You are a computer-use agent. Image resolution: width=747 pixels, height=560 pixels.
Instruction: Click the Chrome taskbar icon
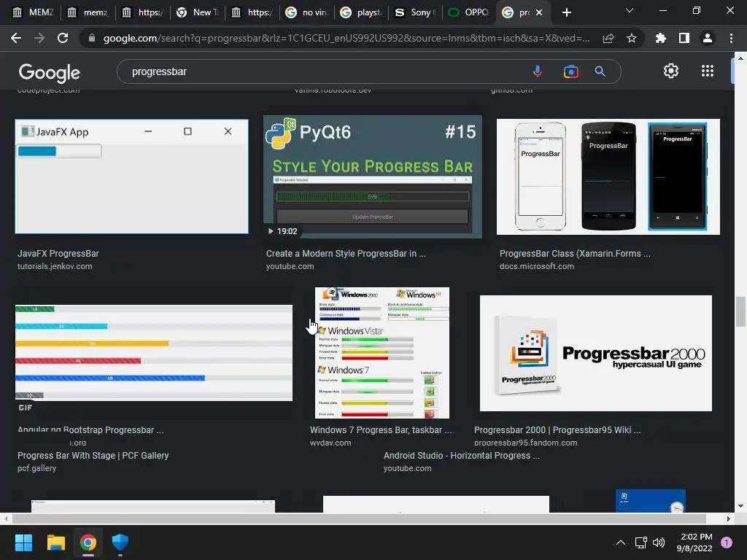coord(88,542)
